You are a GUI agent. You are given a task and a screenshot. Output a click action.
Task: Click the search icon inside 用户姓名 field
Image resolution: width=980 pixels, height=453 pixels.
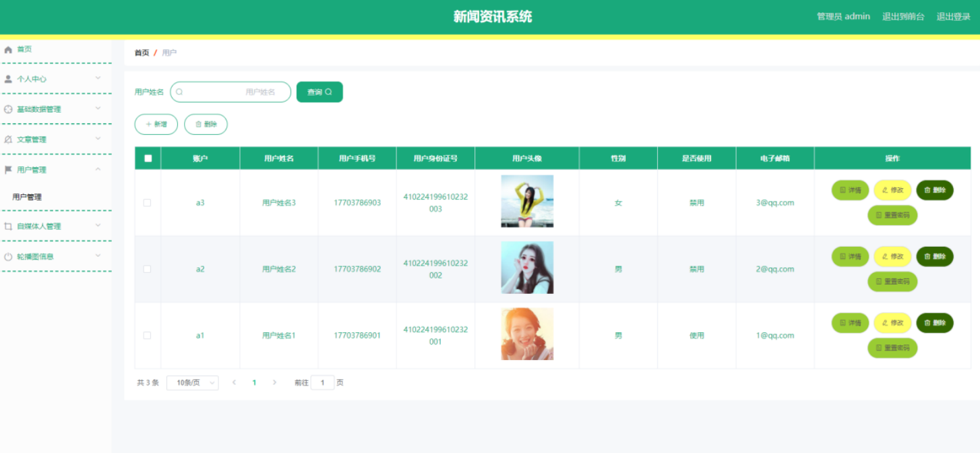click(179, 92)
